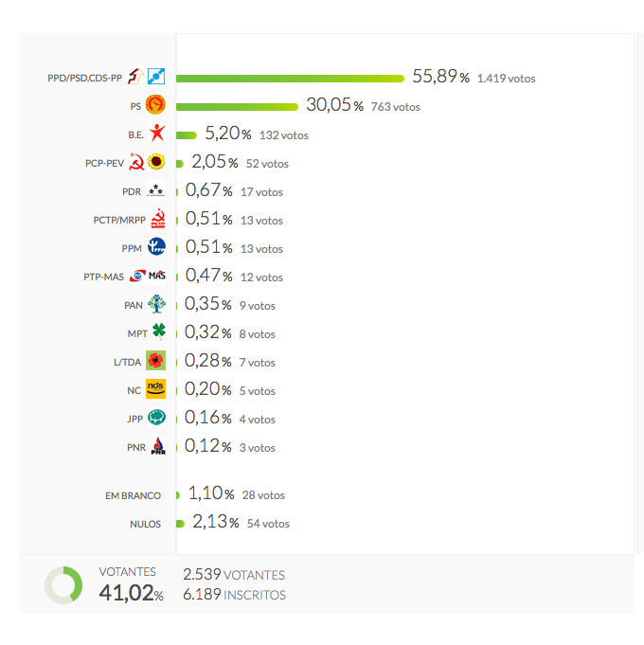Image resolution: width=644 pixels, height=645 pixels.
Task: Click the NULOS row label
Action: click(145, 524)
